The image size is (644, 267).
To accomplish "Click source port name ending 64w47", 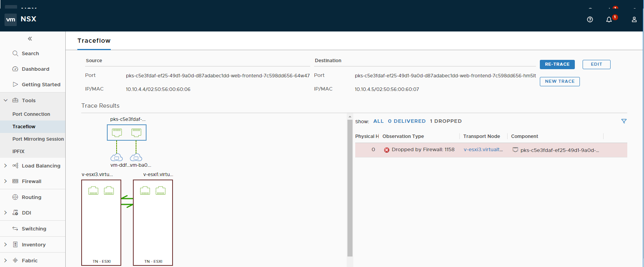I will (218, 76).
